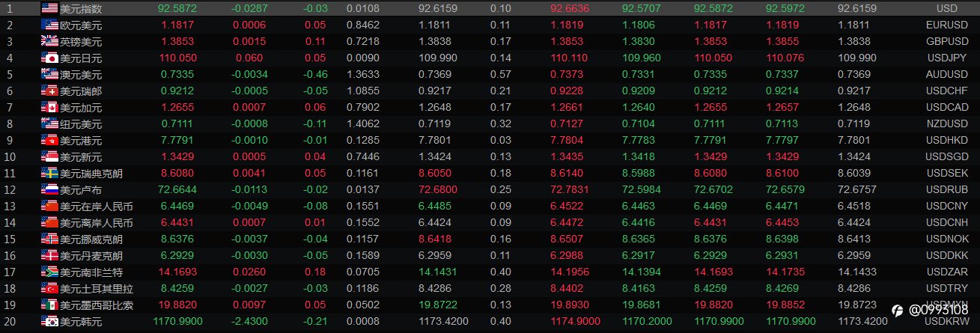This screenshot has width=980, height=333.
Task: Select the 美元瑞郎 row name
Action: (81, 91)
